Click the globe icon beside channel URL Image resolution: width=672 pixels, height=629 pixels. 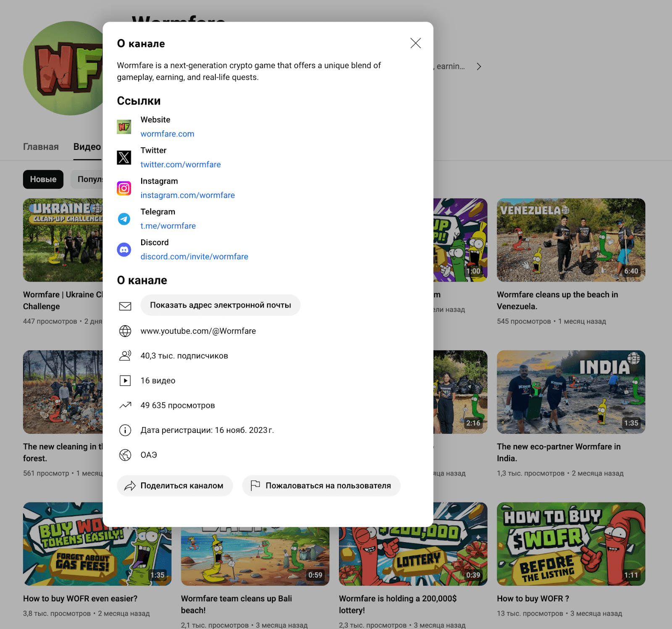[125, 331]
